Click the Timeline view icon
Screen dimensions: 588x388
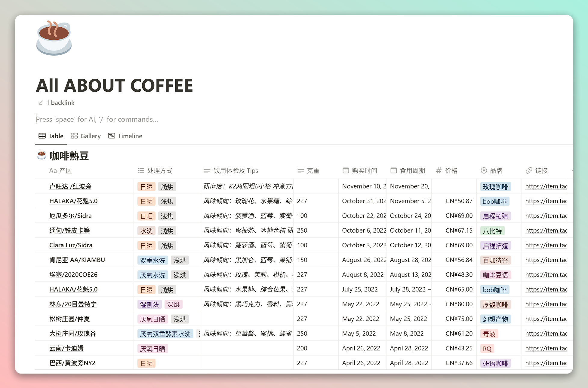[112, 136]
